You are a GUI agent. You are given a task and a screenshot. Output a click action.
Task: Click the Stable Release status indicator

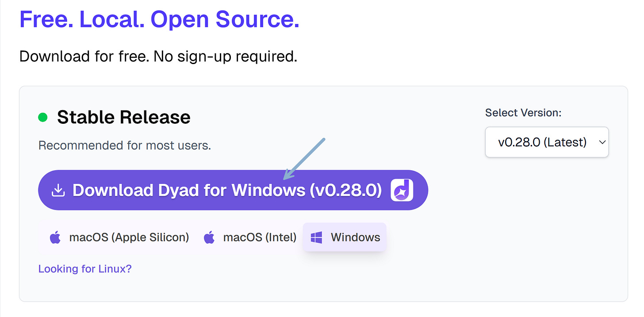[42, 116]
